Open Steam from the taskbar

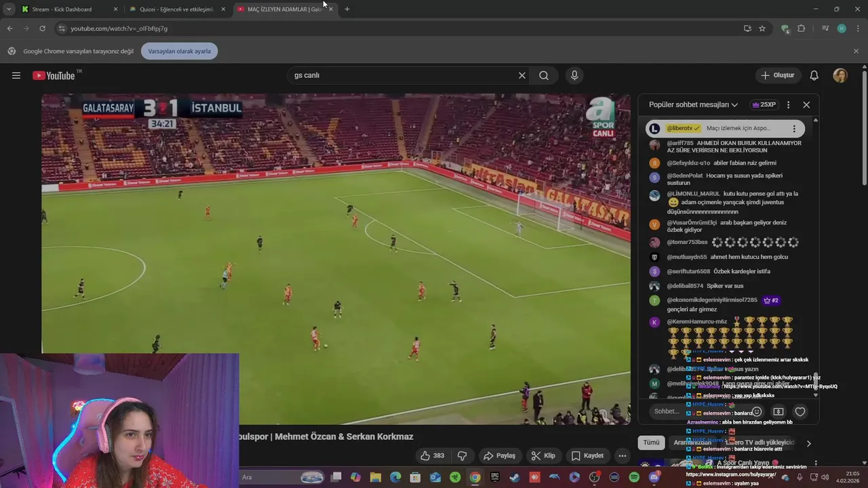point(515,477)
